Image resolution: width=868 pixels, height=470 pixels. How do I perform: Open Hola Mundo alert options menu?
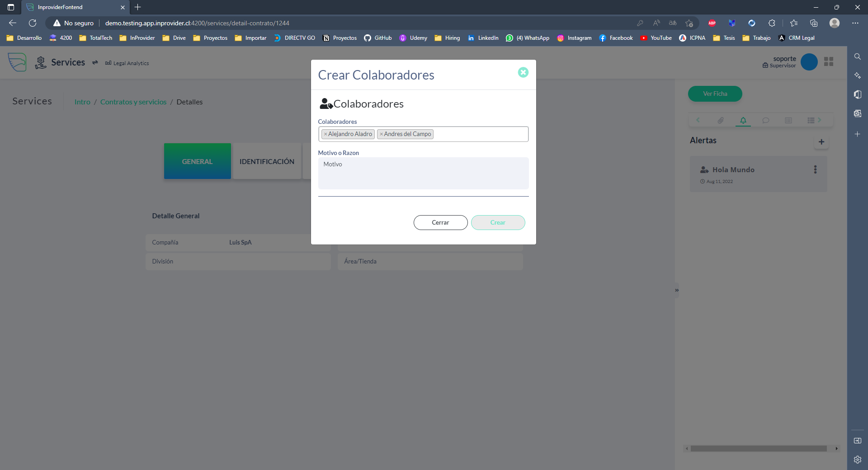815,169
